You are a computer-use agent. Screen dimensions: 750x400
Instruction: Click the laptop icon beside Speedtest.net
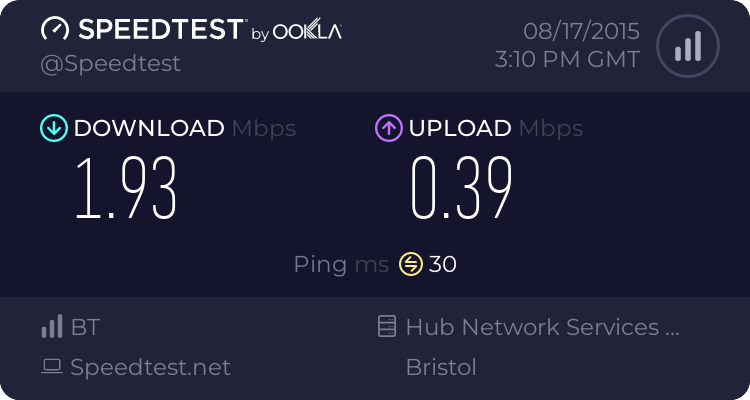pyautogui.click(x=51, y=367)
